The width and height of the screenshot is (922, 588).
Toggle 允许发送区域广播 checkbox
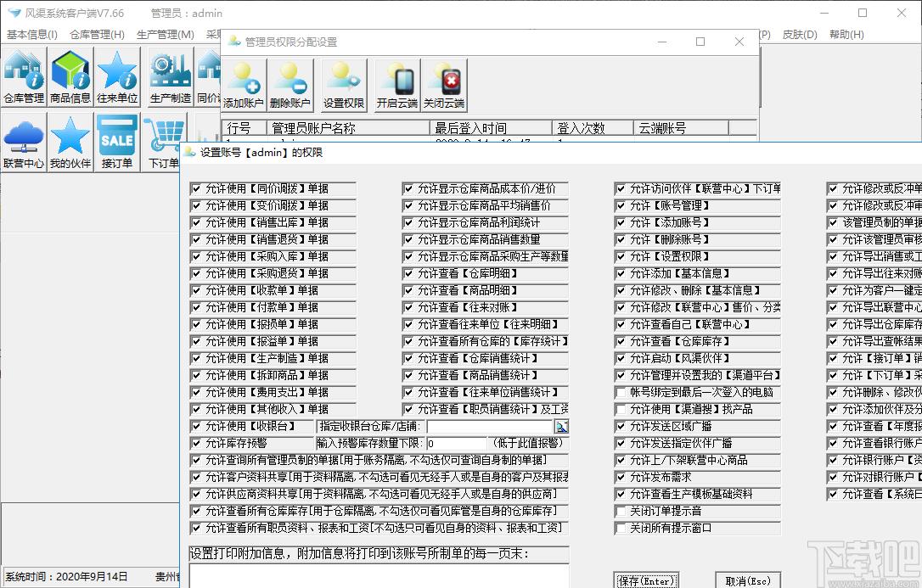[x=621, y=427]
